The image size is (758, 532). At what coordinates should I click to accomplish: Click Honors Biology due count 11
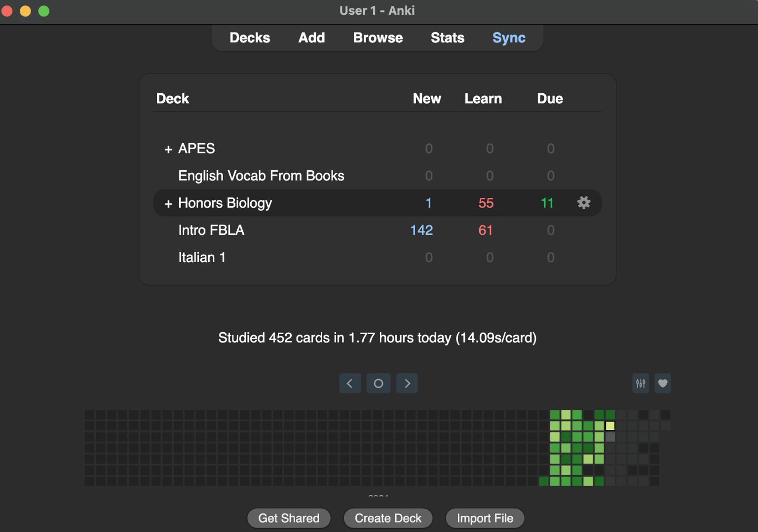(x=547, y=203)
